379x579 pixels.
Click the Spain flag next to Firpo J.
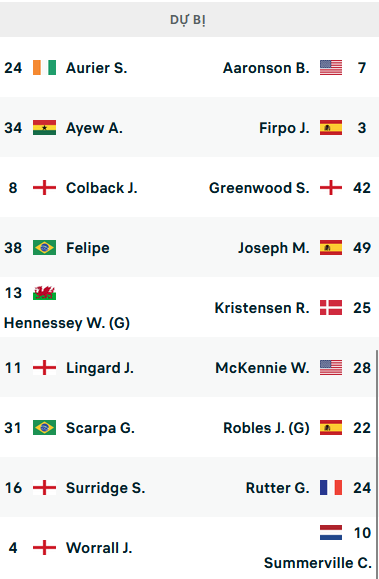point(331,128)
